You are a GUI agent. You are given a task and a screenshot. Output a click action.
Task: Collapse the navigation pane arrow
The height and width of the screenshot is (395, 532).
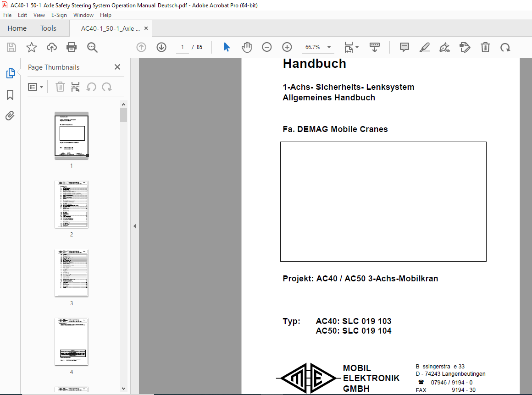(x=135, y=226)
